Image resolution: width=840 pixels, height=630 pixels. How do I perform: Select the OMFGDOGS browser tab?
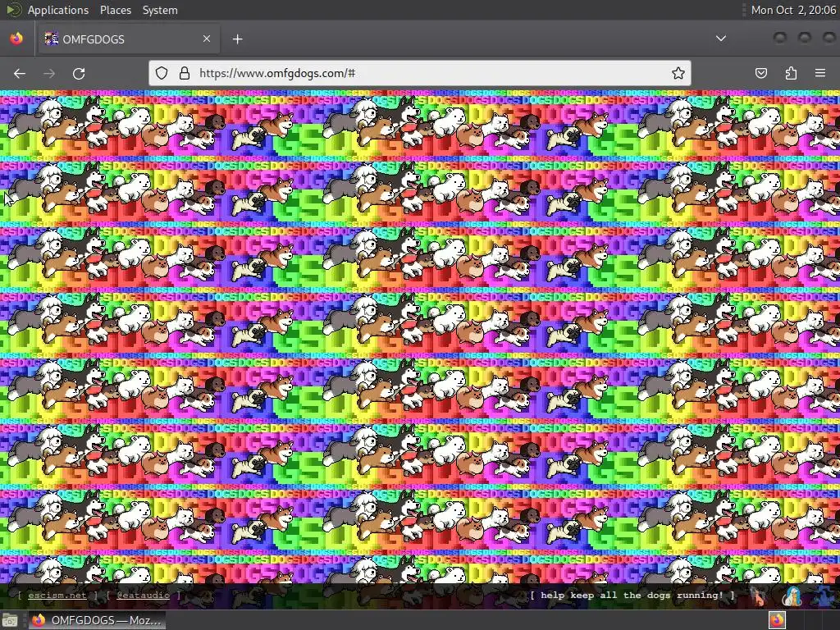pos(129,39)
